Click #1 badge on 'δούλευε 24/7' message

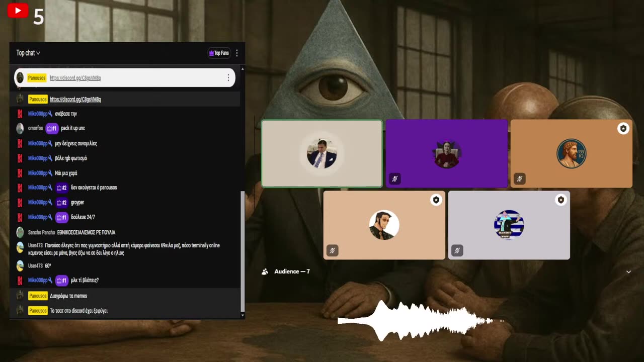tap(61, 217)
